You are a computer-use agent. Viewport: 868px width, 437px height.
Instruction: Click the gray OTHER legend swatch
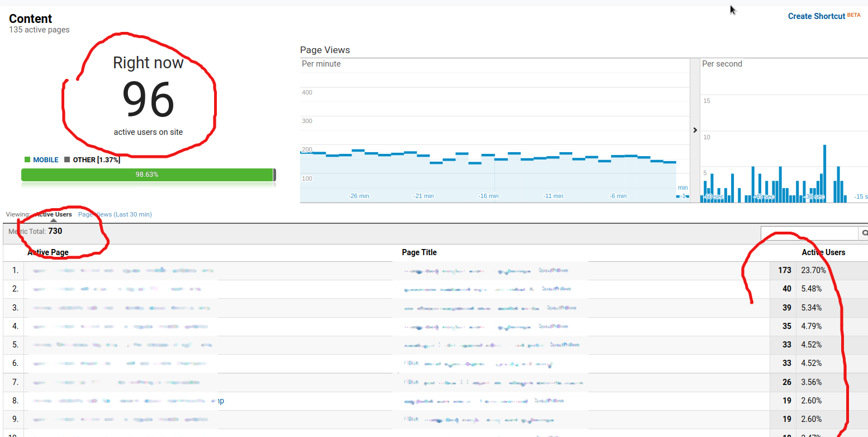pos(67,160)
